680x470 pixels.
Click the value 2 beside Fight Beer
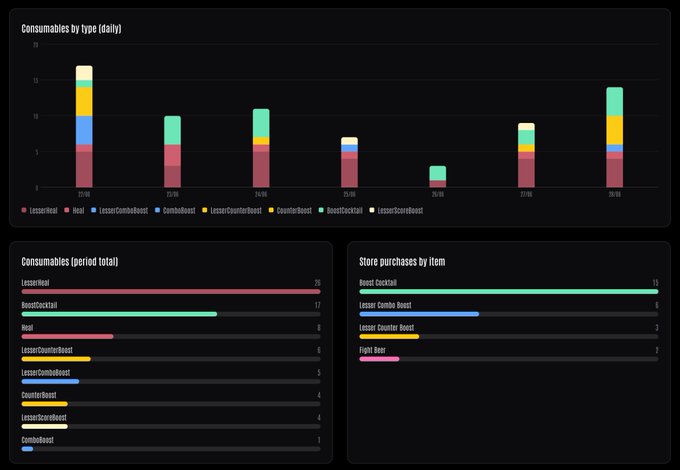click(x=657, y=350)
